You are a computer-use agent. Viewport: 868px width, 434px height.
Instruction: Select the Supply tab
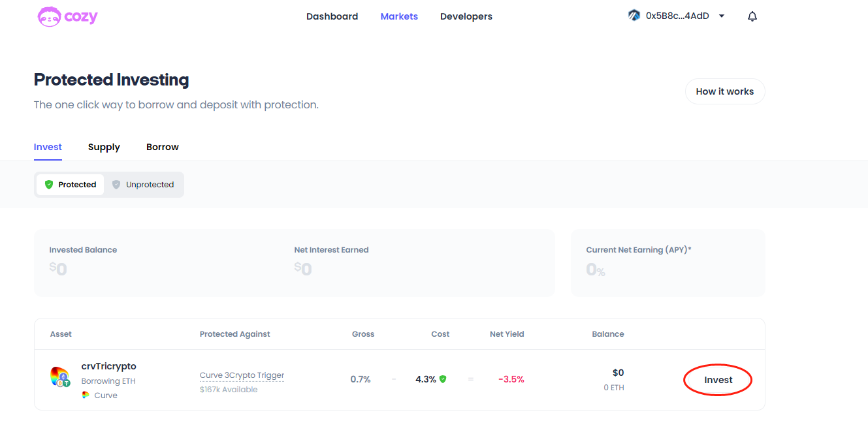[x=104, y=147]
